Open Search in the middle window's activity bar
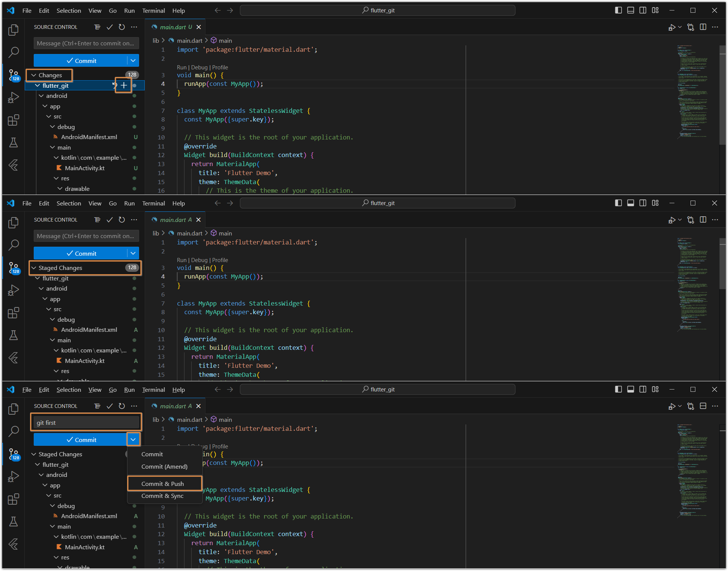This screenshot has height=571, width=728. coord(13,245)
